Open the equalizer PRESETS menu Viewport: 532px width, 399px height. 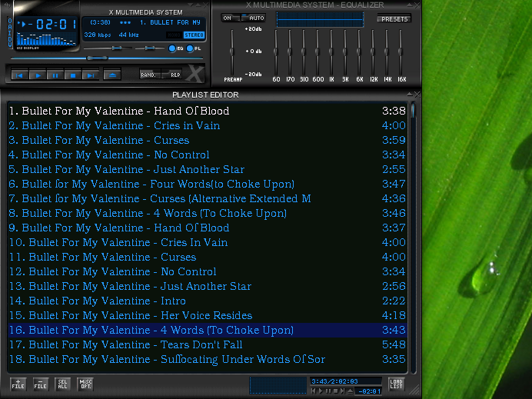[x=394, y=19]
